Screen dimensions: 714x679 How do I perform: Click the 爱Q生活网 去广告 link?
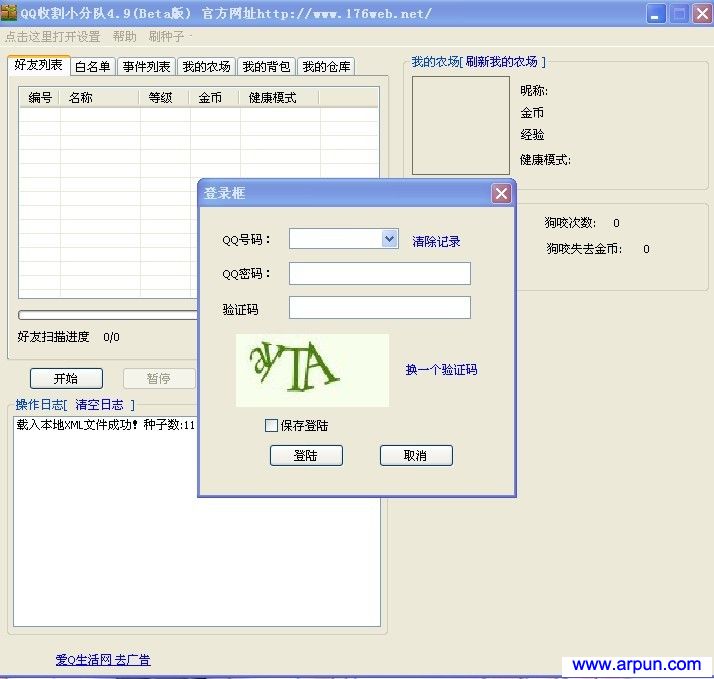(x=103, y=660)
